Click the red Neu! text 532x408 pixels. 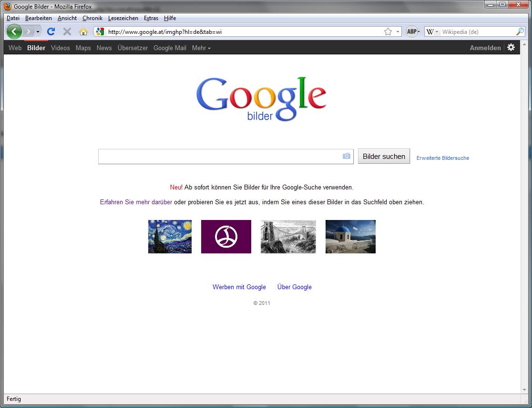[x=176, y=187]
